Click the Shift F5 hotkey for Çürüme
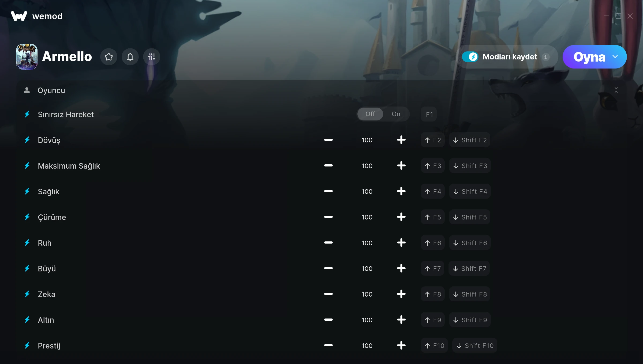The image size is (643, 364). pos(470,217)
